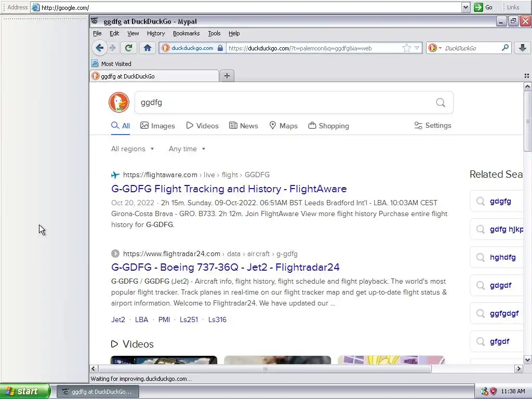The height and width of the screenshot is (399, 532).
Task: Open Most Visited bookmarks folder
Action: click(112, 63)
